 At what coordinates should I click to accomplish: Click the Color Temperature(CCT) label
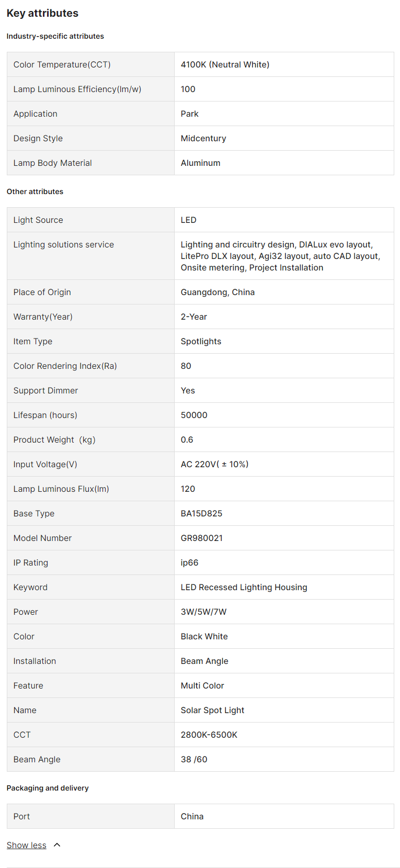(x=62, y=64)
